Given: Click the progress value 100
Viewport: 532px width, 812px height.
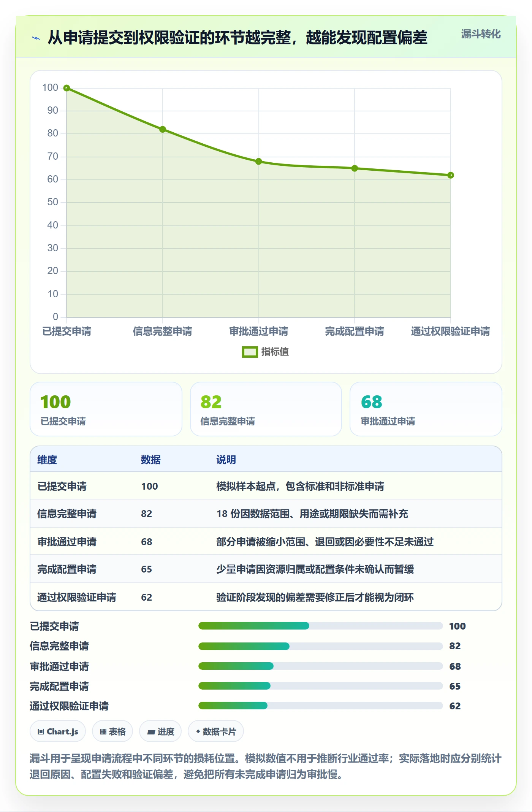Looking at the screenshot, I should (458, 626).
